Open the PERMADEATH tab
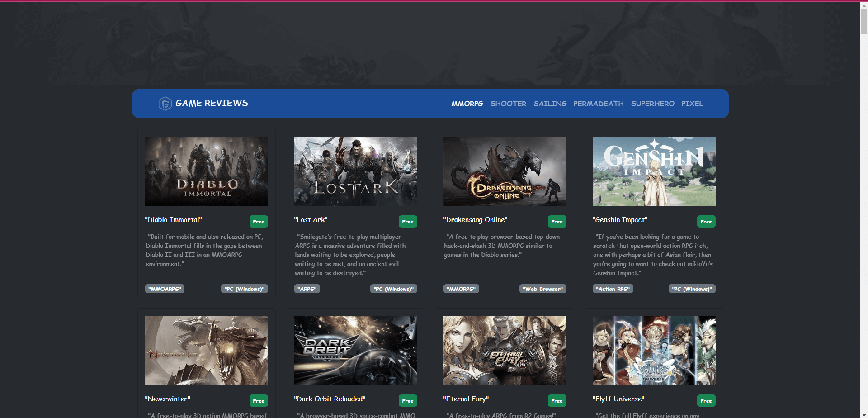Image resolution: width=868 pixels, height=418 pixels. coord(599,104)
